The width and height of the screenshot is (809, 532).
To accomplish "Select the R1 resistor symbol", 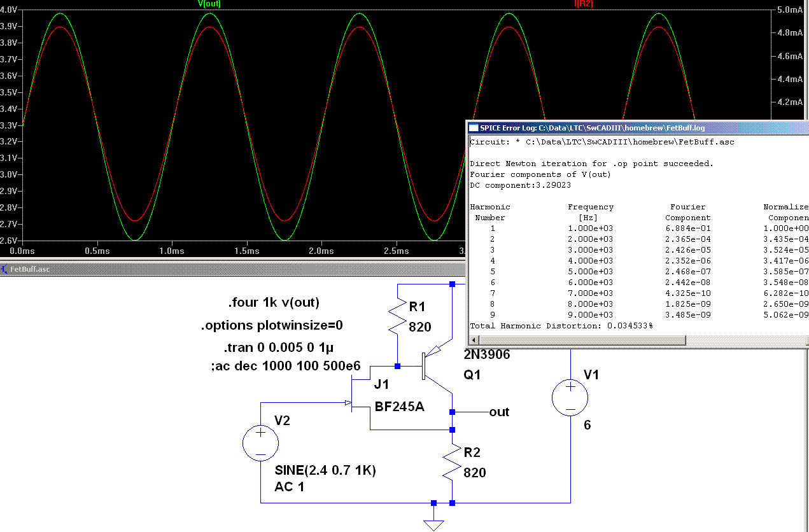I will pyautogui.click(x=397, y=317).
